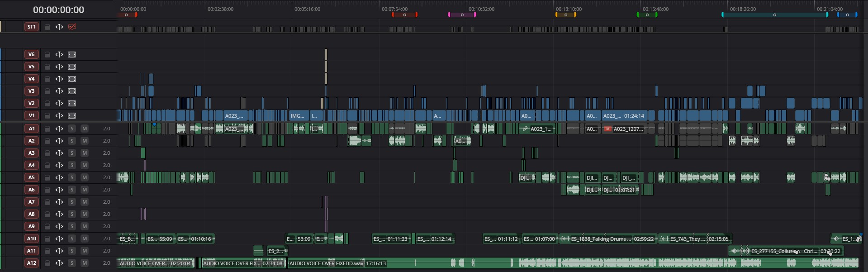Disable the V4 video track
This screenshot has height=272, width=868.
point(72,79)
